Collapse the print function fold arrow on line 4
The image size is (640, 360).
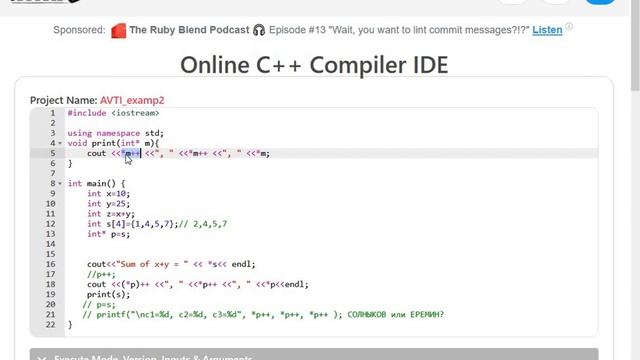(x=60, y=143)
